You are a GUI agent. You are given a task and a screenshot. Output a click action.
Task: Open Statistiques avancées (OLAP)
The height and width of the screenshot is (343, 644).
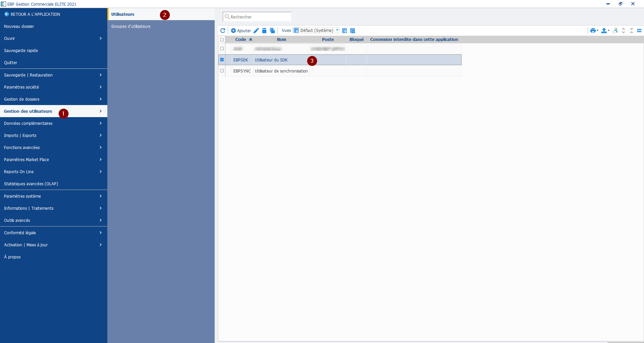[54, 184]
